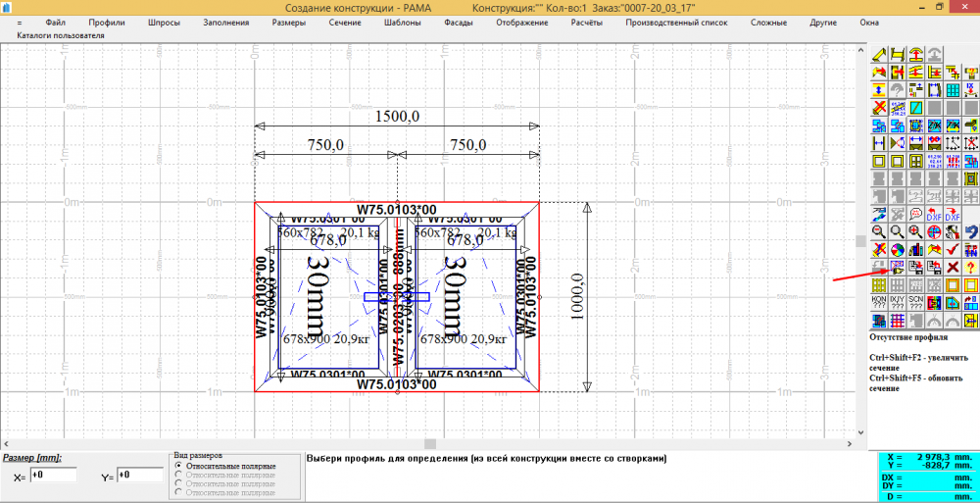Click the cyan glazing grid icon
This screenshot has height=503, width=980.
click(954, 89)
